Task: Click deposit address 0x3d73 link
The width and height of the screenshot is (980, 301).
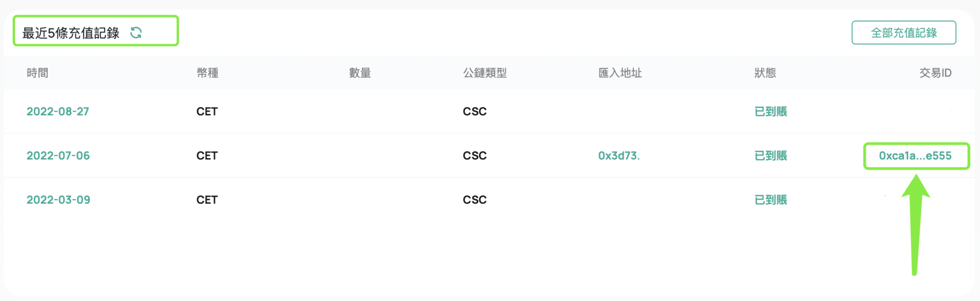Action: point(619,156)
